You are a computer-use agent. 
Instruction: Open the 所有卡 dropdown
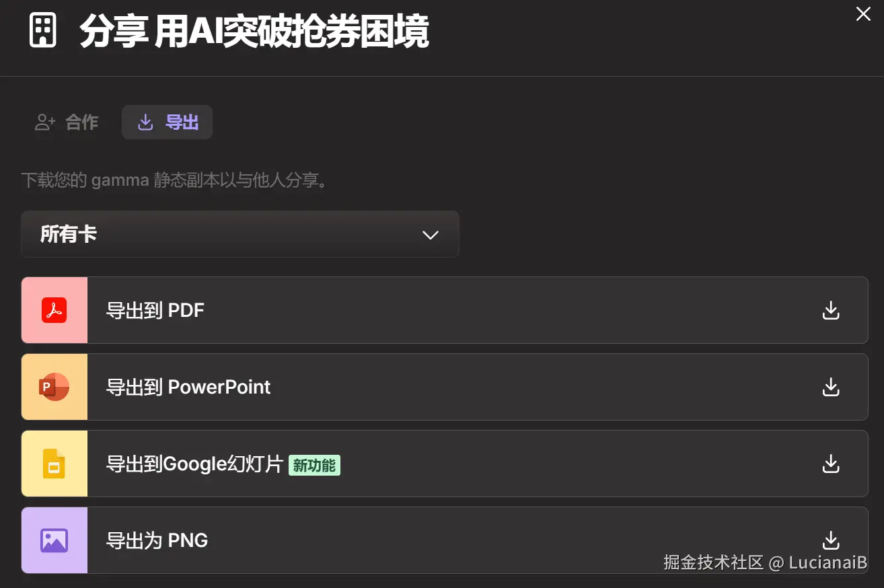coord(240,234)
